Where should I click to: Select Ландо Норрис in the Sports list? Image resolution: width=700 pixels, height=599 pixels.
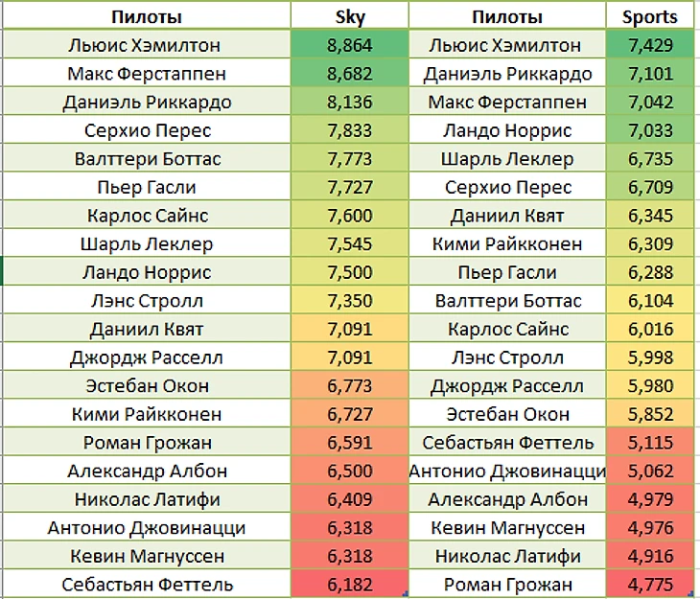[x=506, y=130]
